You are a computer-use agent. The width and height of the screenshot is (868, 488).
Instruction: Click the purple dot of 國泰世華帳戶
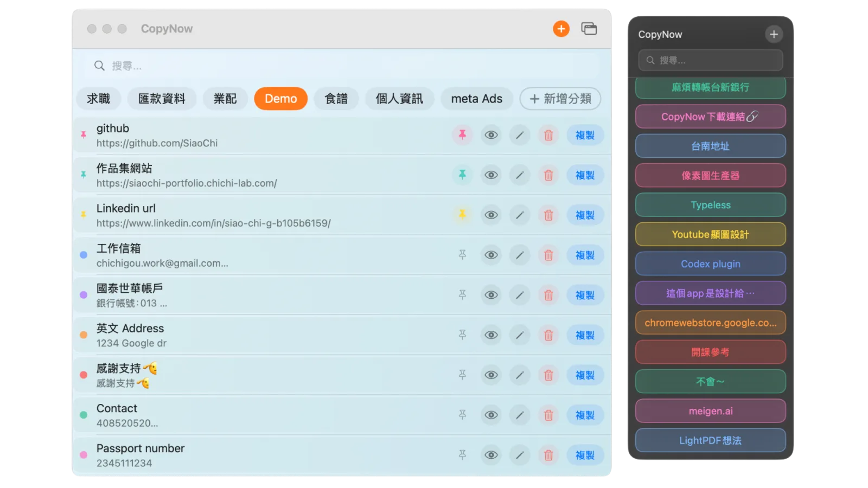tap(84, 295)
